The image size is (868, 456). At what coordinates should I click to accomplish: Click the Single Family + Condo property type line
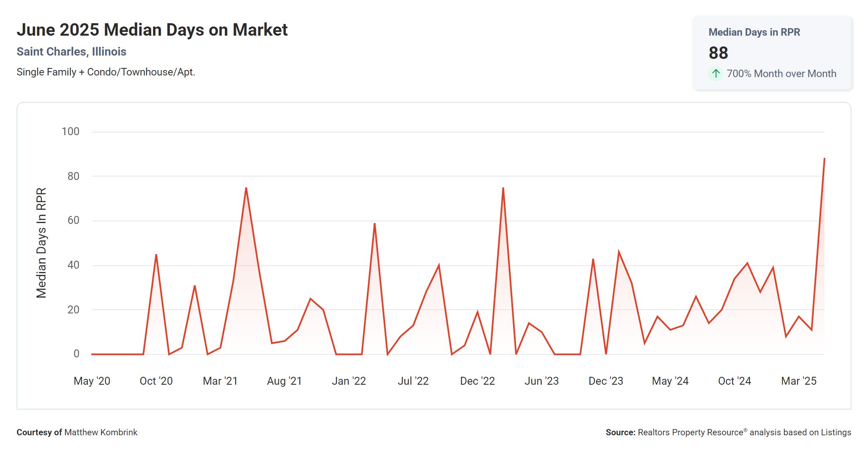tap(106, 72)
